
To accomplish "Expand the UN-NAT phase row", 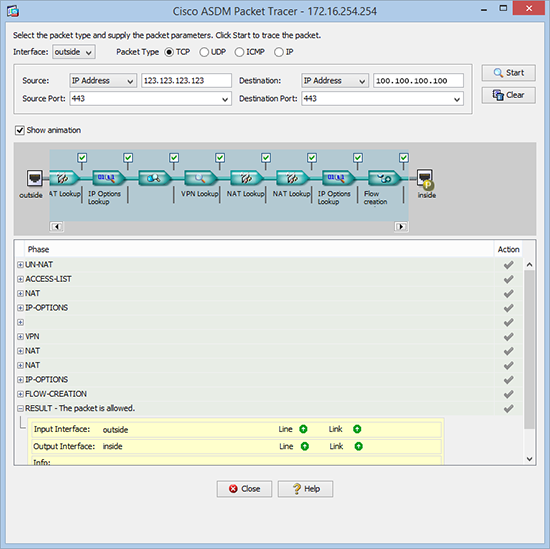I will pos(20,265).
